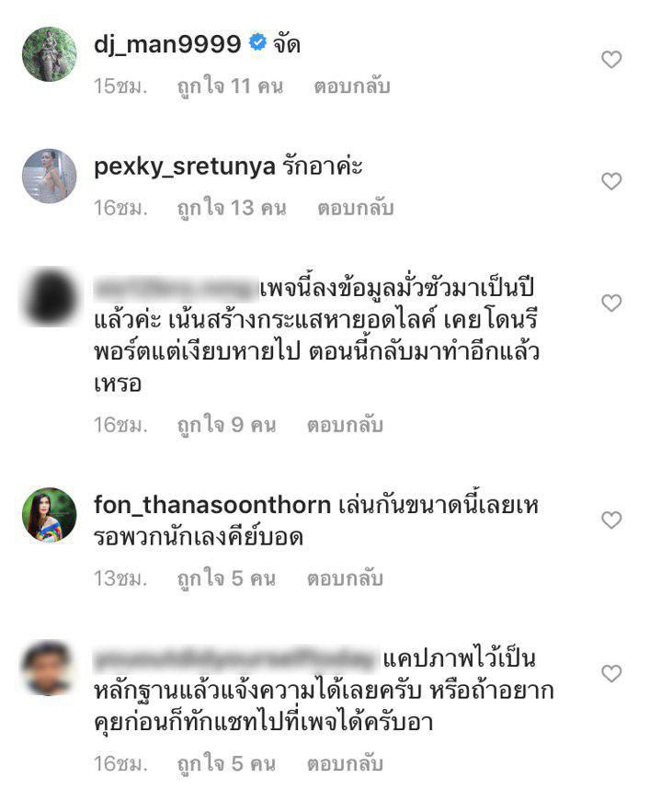Open dj_man9999's profile picture
This screenshot has height=812, width=661.
click(x=49, y=54)
